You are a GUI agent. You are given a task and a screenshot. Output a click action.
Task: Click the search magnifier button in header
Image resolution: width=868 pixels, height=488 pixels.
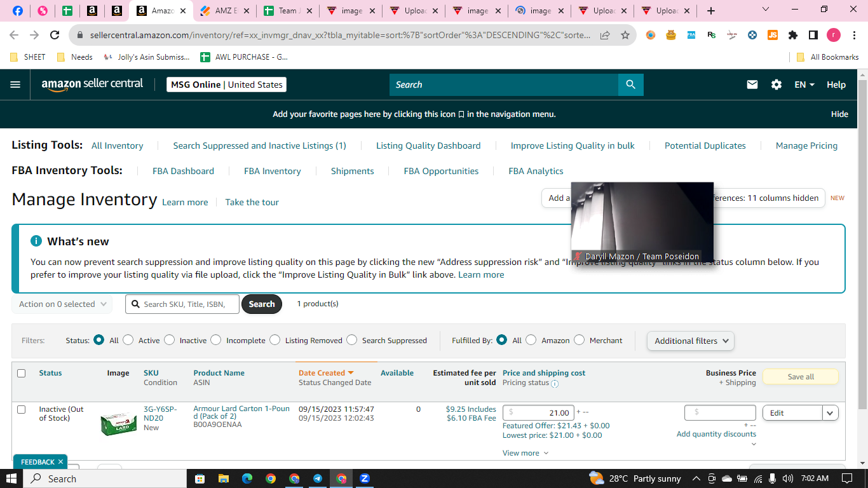tap(630, 85)
